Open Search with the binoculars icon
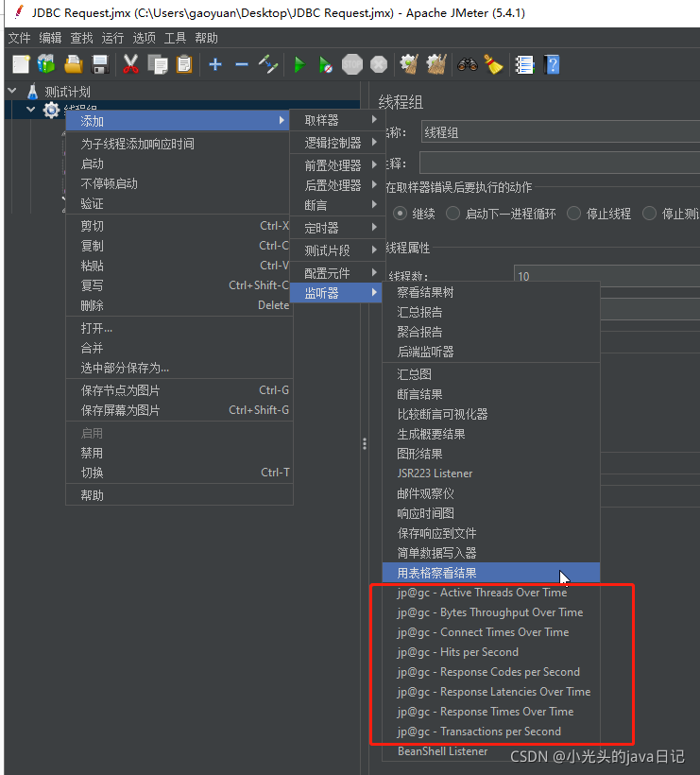The image size is (700, 775). click(x=468, y=65)
